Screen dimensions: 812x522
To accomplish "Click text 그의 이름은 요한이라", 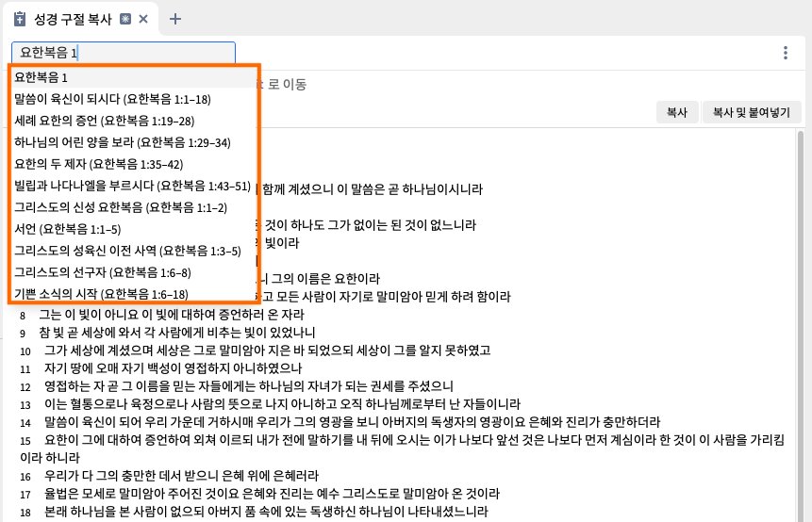I will click(325, 279).
